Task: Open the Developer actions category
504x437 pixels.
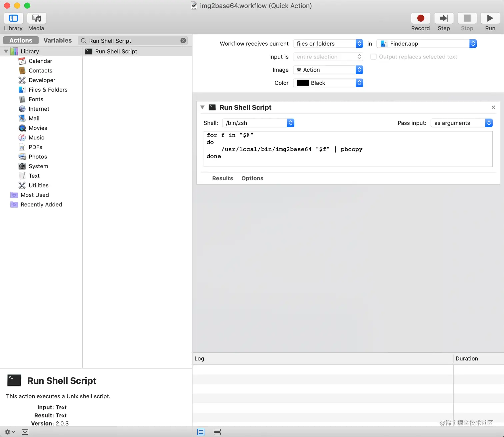Action: [42, 80]
